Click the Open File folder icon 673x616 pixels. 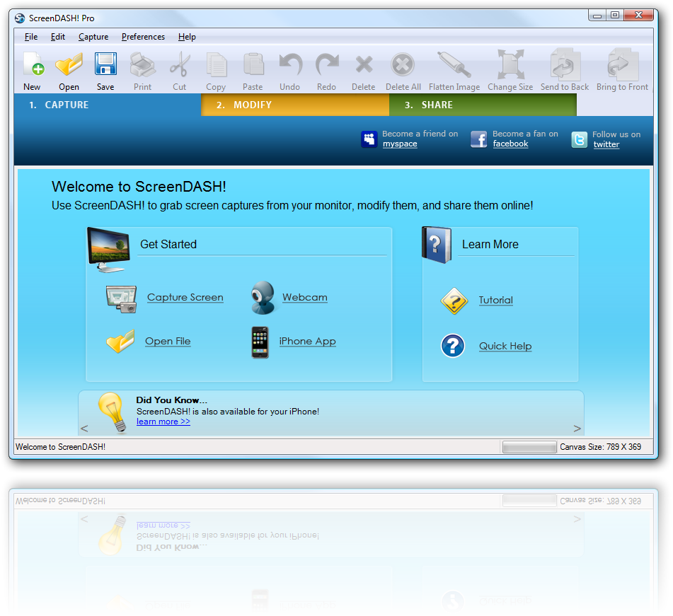tap(120, 342)
